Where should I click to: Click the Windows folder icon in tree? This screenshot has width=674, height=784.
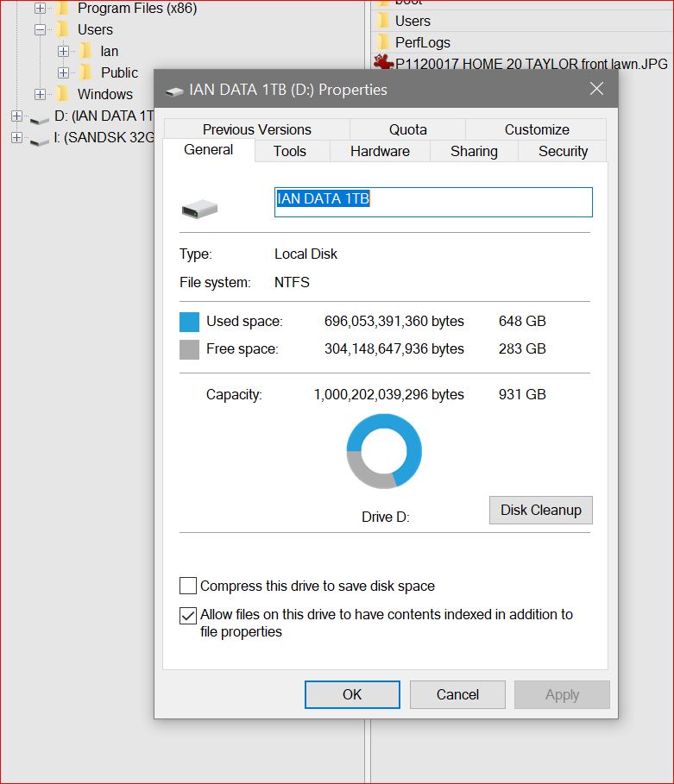[62, 94]
